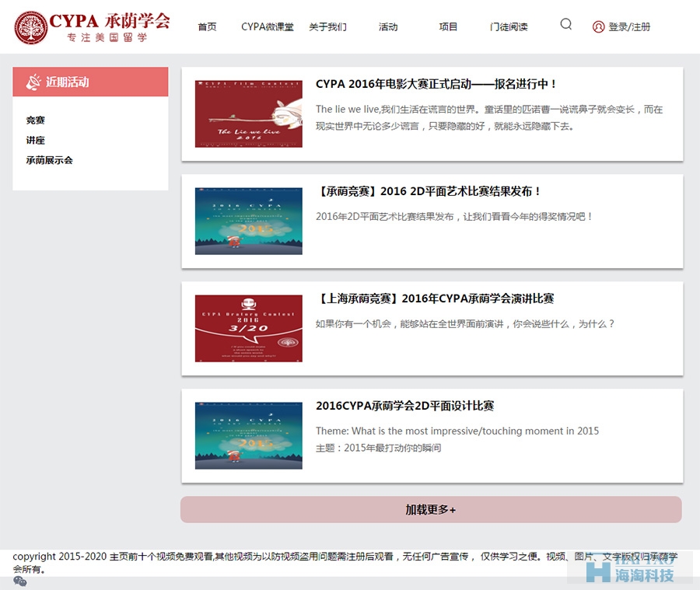Viewport: 700px width, 590px height.
Task: Open the CYPA 2016年电影大赛正式启动 article title
Action: point(436,84)
